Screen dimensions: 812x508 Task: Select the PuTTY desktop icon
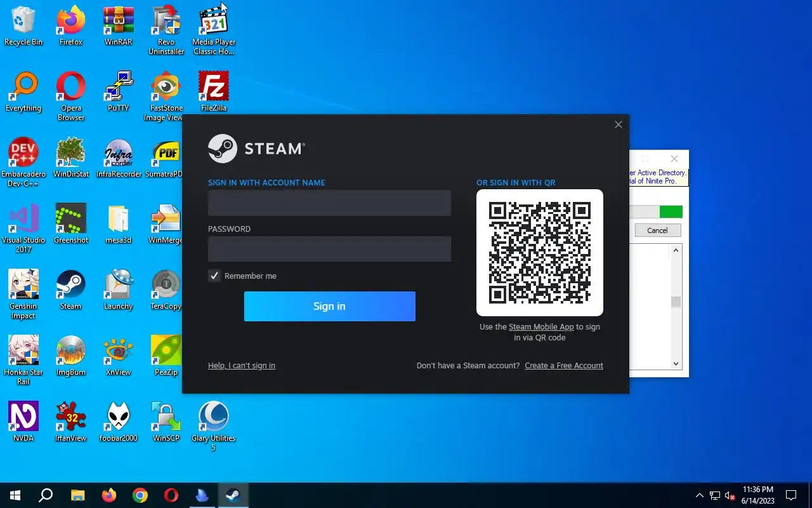119,91
